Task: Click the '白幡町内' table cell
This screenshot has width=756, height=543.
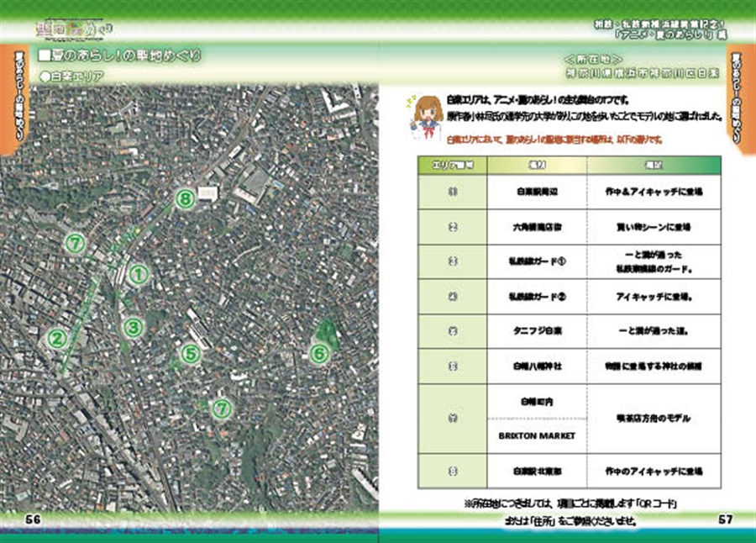Action: point(537,402)
